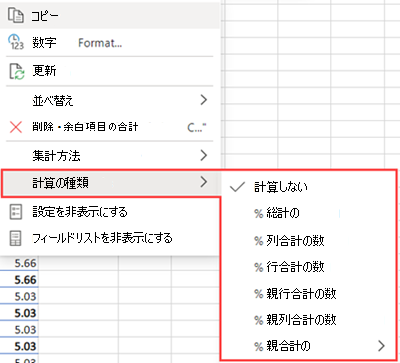Choose フィールドリストを非表示にする entry

coord(110,238)
